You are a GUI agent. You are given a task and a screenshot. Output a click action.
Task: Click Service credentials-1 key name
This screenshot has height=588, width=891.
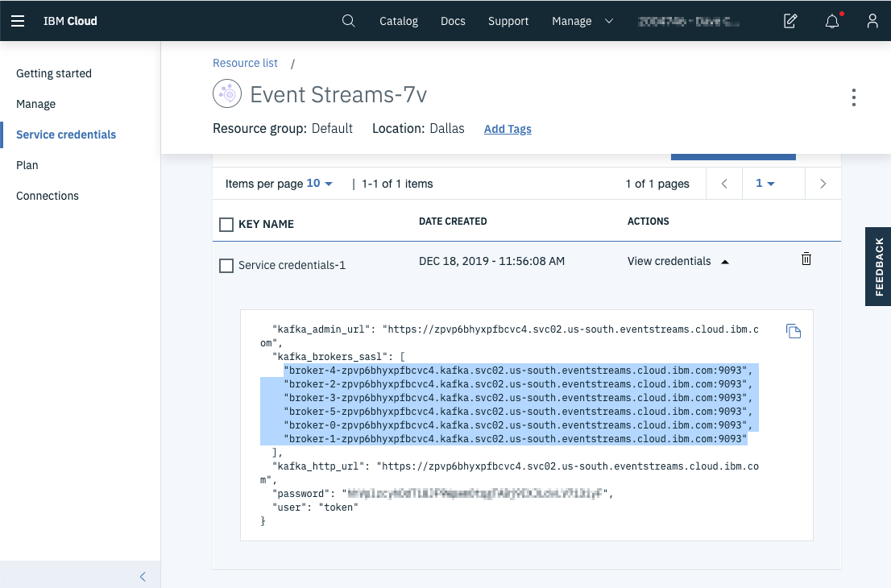(x=292, y=265)
